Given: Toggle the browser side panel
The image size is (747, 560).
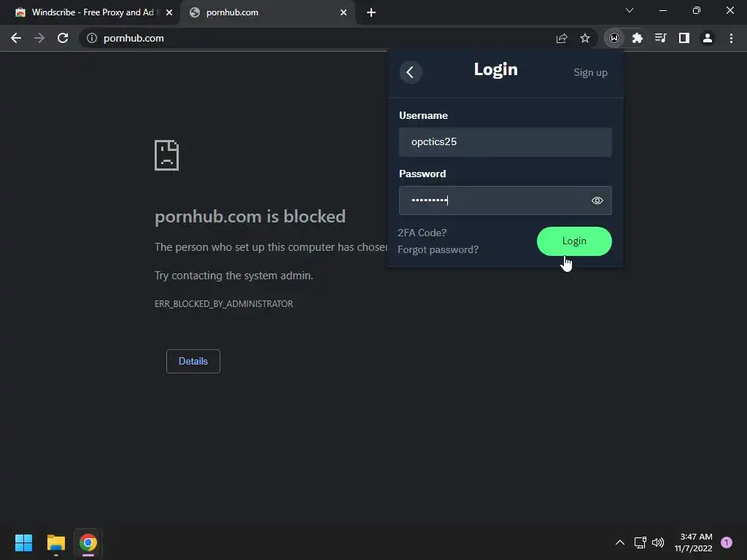Looking at the screenshot, I should pos(684,38).
